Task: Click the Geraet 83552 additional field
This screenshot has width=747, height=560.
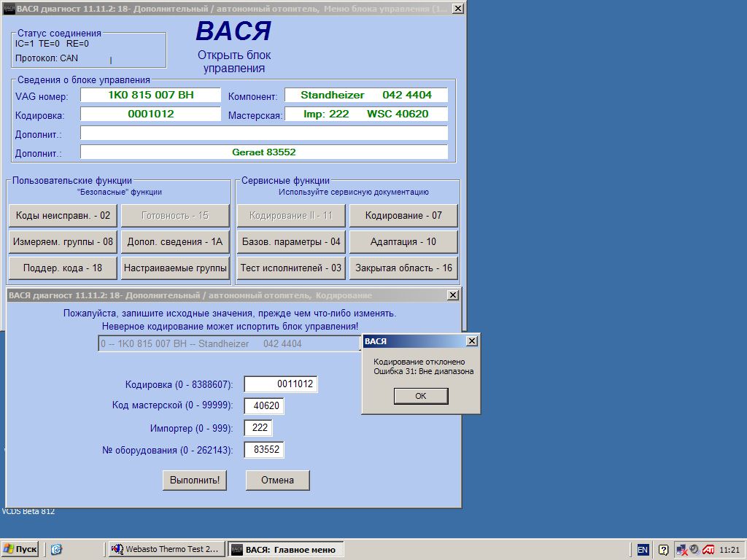Action: pos(264,152)
